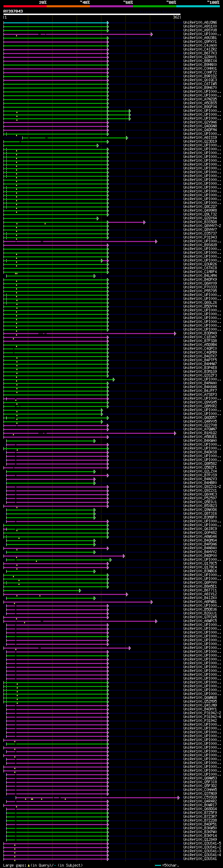Select hit UniRef100_Q3UR26
223x868 pixels.
tap(200, 264)
